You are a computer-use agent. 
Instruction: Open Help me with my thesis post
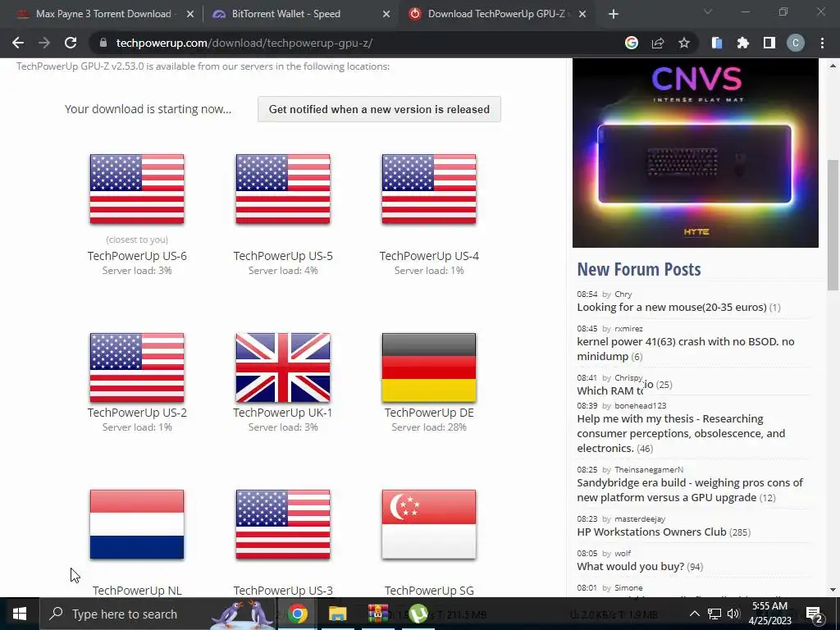click(681, 433)
